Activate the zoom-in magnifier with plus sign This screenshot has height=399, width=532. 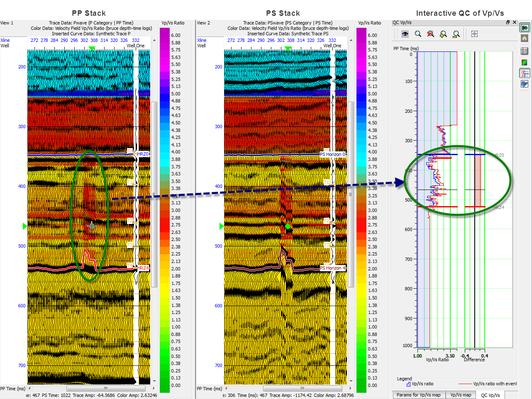(x=443, y=34)
